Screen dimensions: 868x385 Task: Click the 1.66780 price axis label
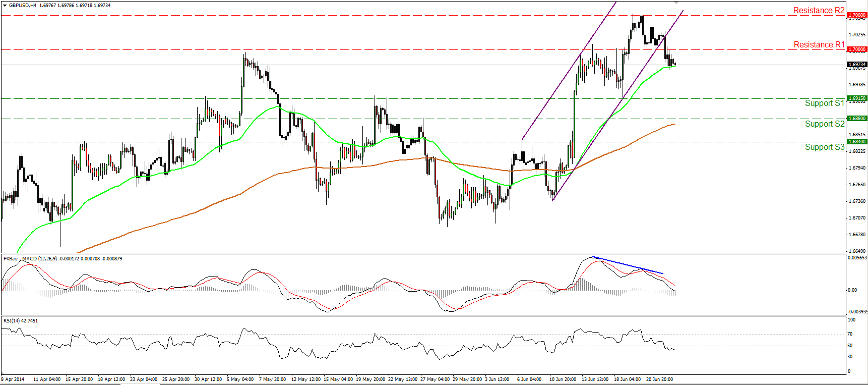tap(857, 235)
